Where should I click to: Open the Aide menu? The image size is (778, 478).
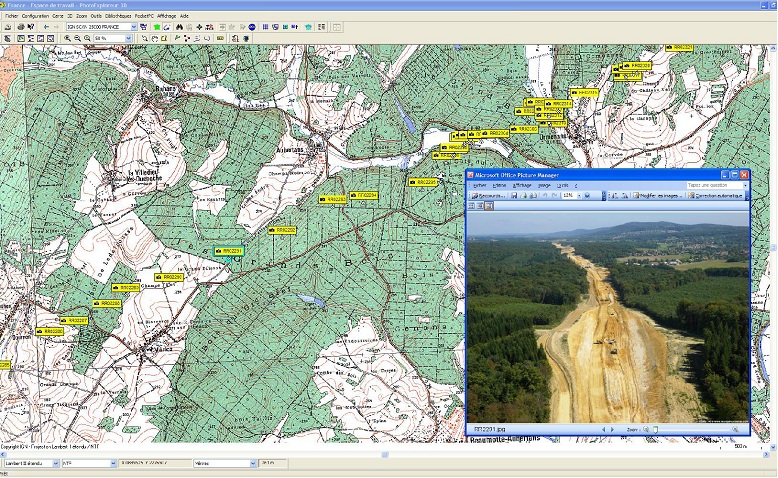(184, 16)
